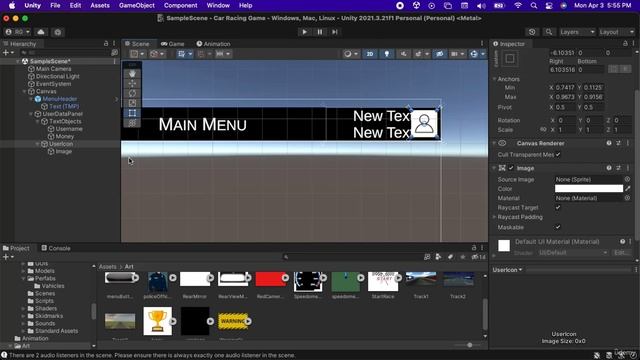Open anchor presets box

[510, 59]
